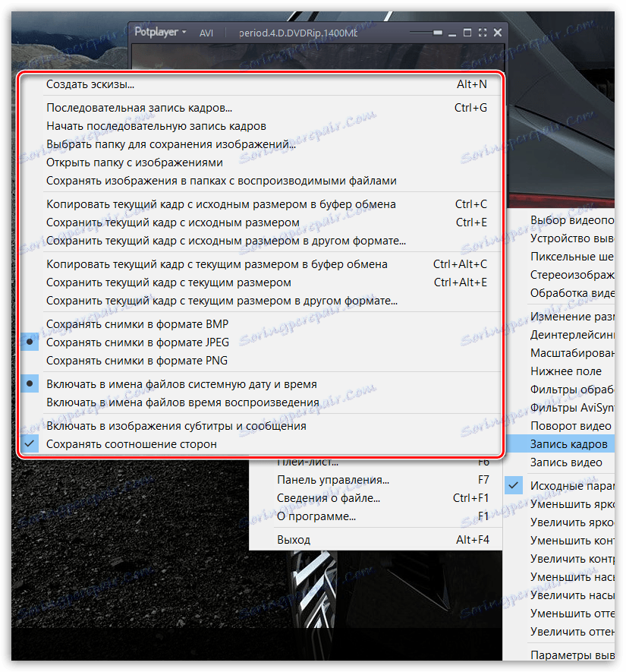Viewport: 626px width, 672px height.
Task: Minimize the Potplayer window
Action: (x=452, y=34)
